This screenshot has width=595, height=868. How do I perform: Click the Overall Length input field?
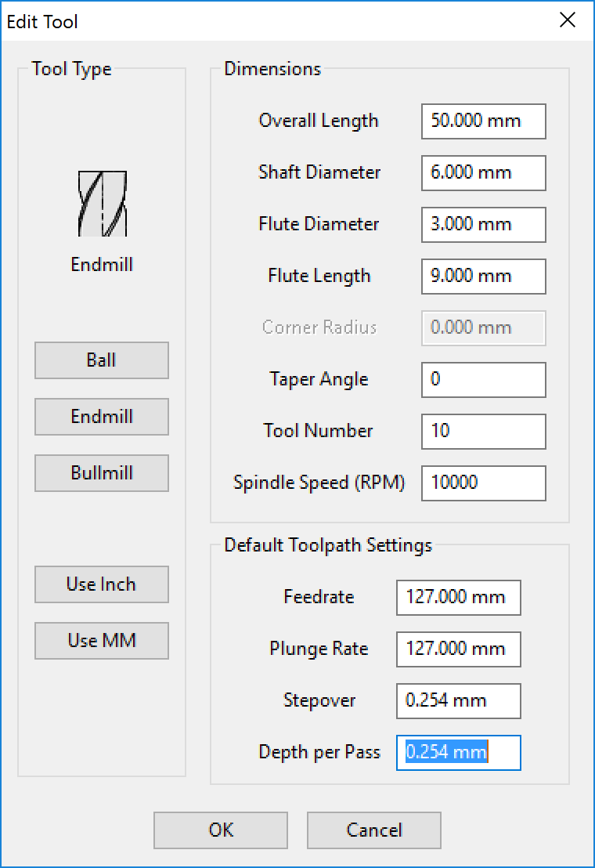[x=484, y=121]
